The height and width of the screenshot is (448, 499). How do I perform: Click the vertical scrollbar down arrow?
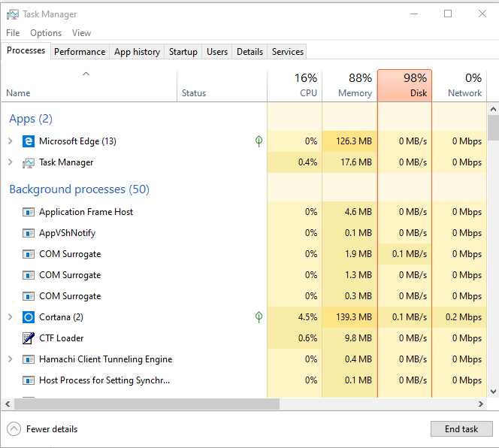pyautogui.click(x=493, y=392)
